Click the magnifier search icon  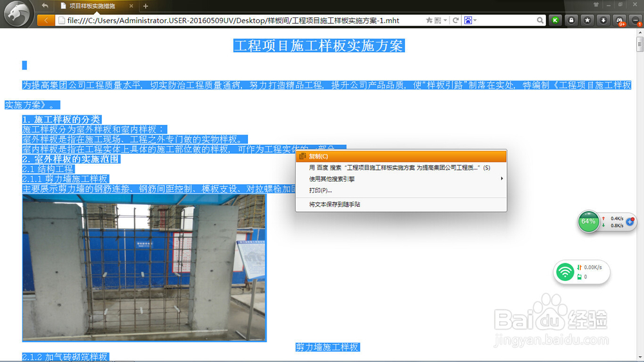pos(540,20)
